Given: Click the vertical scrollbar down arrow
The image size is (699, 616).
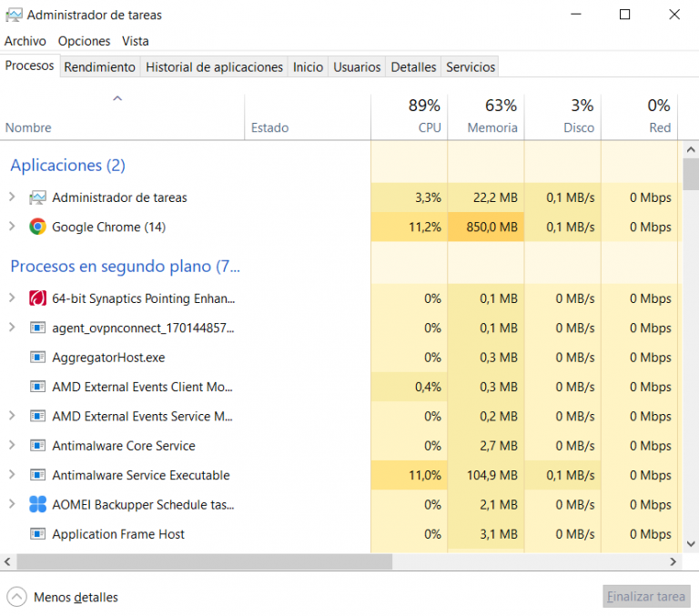Looking at the screenshot, I should coord(690,547).
